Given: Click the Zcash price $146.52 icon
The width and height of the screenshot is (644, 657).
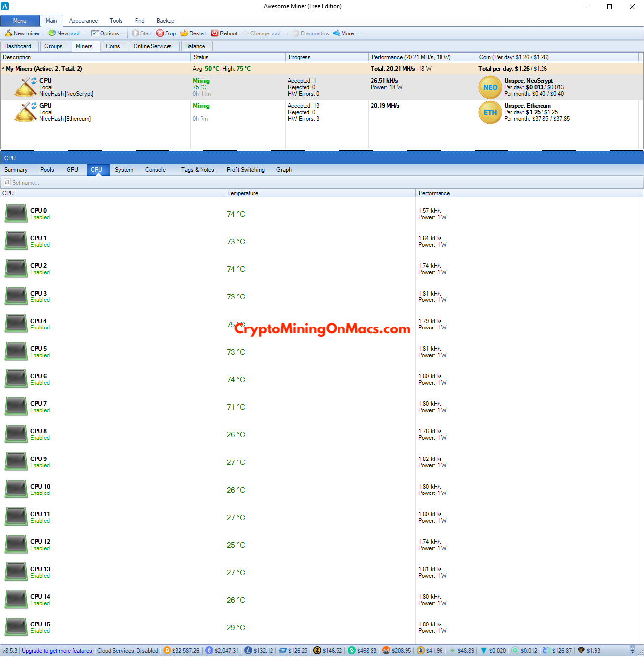Looking at the screenshot, I should click(317, 651).
